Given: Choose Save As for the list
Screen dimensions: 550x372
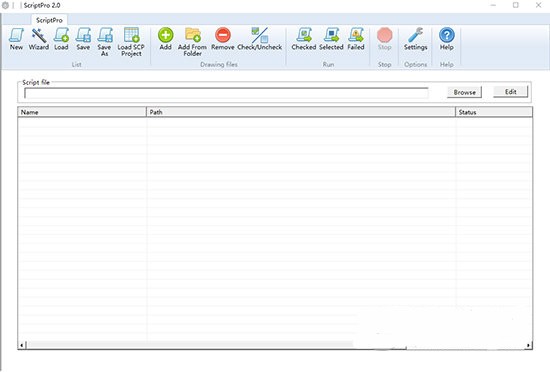Looking at the screenshot, I should [x=105, y=42].
